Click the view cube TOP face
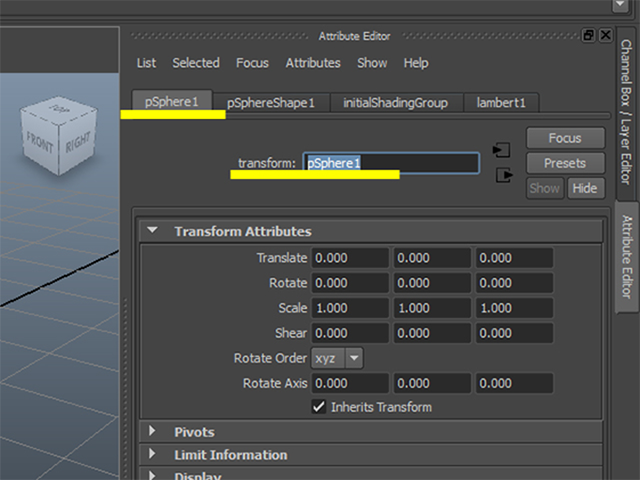Image resolution: width=640 pixels, height=480 pixels. [x=60, y=109]
